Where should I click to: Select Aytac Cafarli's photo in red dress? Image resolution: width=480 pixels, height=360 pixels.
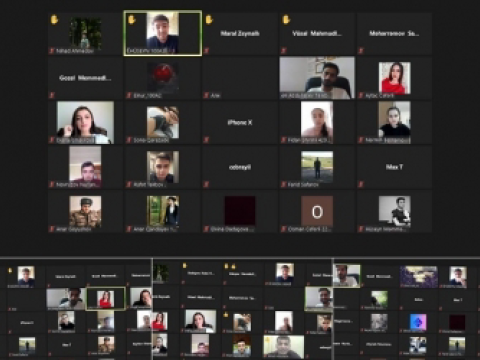pyautogui.click(x=394, y=78)
